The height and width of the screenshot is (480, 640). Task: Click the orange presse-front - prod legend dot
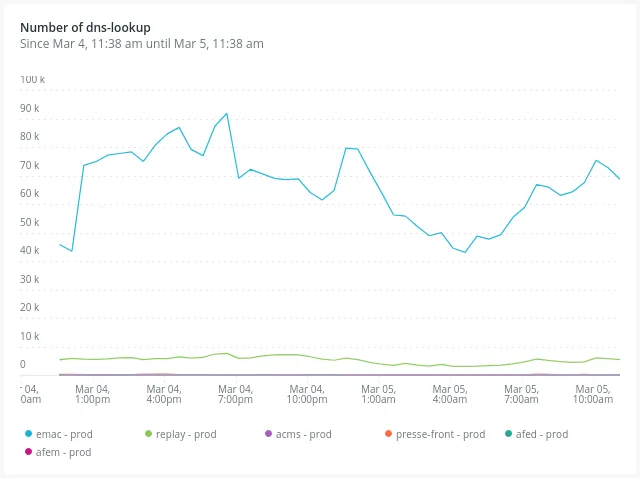tap(388, 434)
